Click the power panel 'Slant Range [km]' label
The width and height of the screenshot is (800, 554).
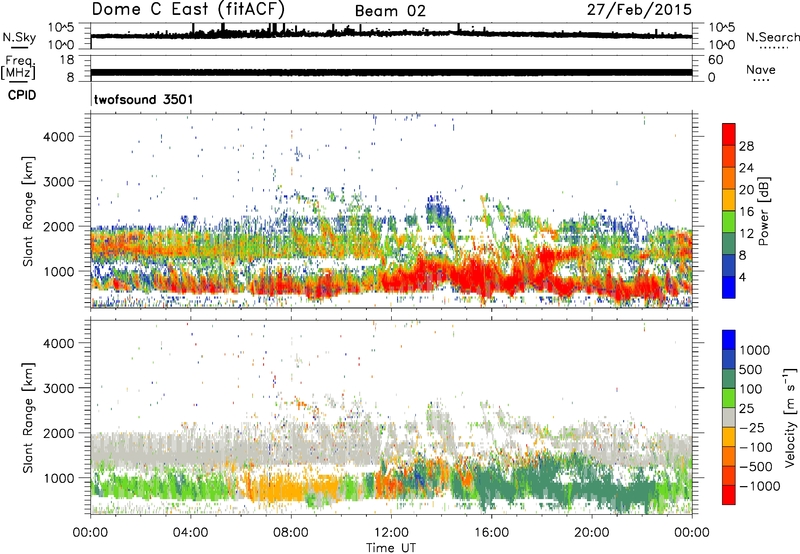coord(28,211)
